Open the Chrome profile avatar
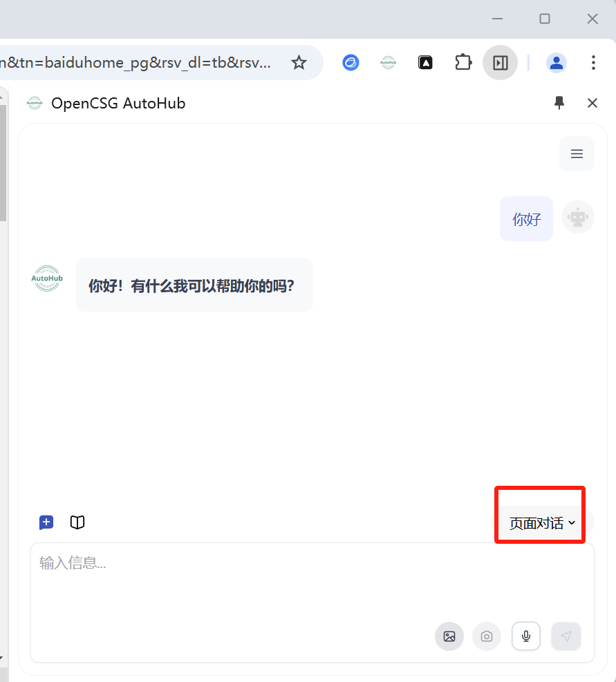The width and height of the screenshot is (616, 682). coord(557,62)
